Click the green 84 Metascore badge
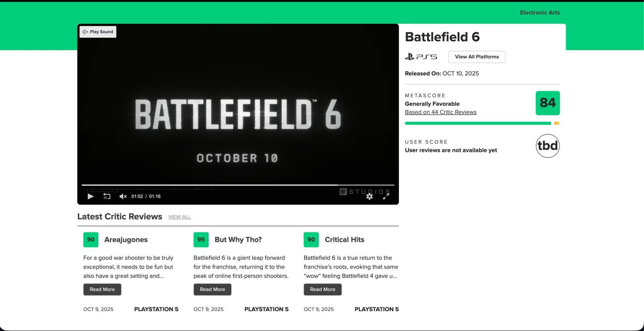 547,103
